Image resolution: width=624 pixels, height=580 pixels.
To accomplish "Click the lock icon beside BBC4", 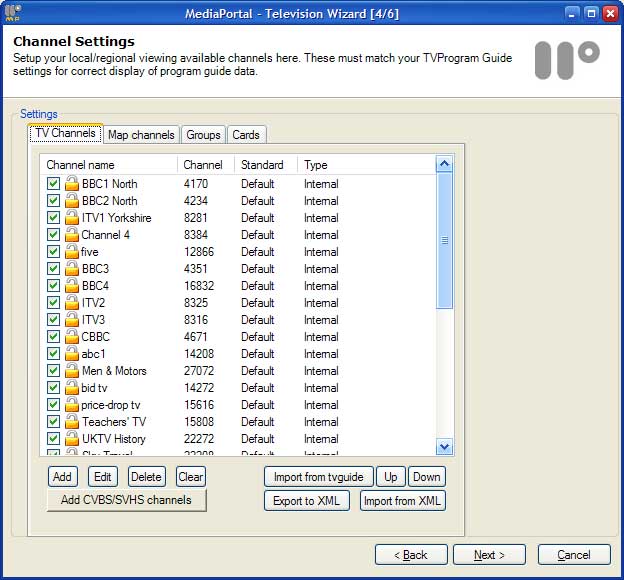I will [72, 285].
